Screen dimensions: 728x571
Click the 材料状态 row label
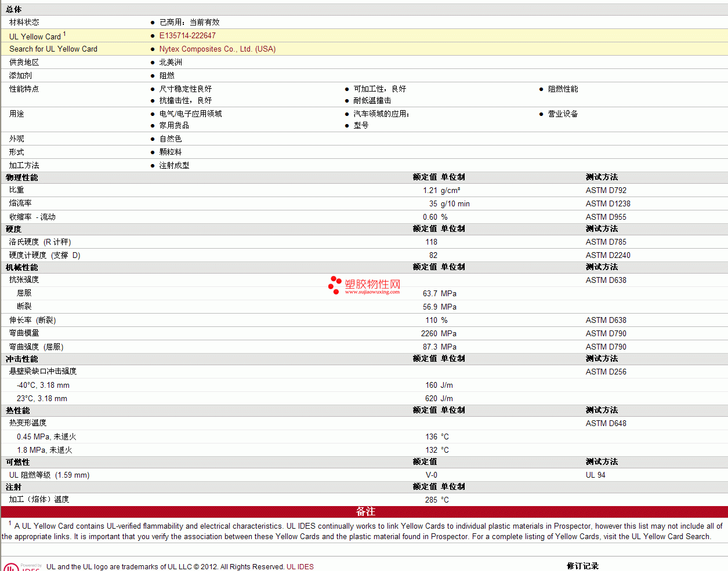[24, 22]
